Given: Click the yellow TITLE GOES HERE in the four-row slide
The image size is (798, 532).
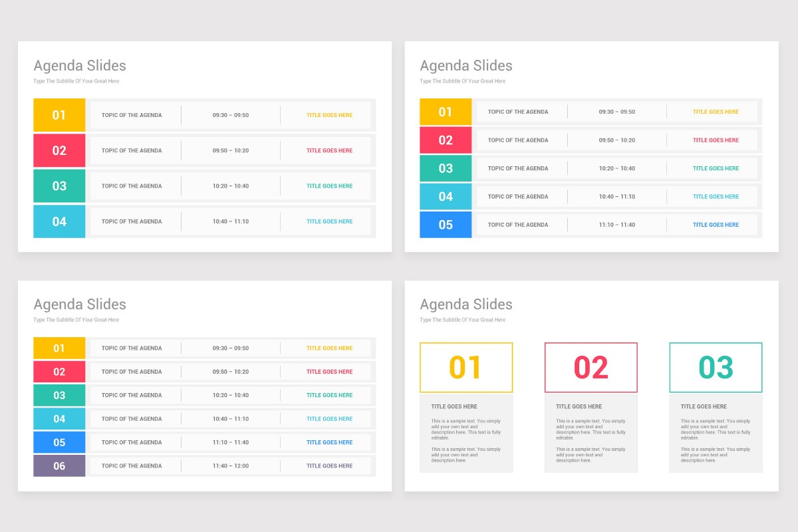Looking at the screenshot, I should click(329, 115).
